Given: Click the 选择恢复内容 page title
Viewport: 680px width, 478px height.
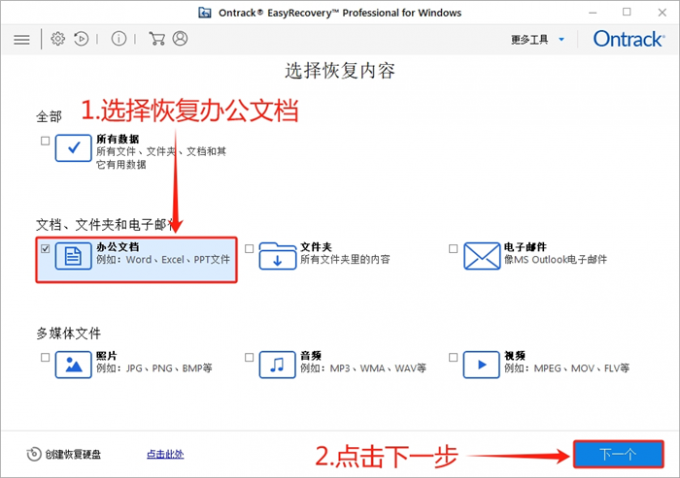Looking at the screenshot, I should point(340,71).
